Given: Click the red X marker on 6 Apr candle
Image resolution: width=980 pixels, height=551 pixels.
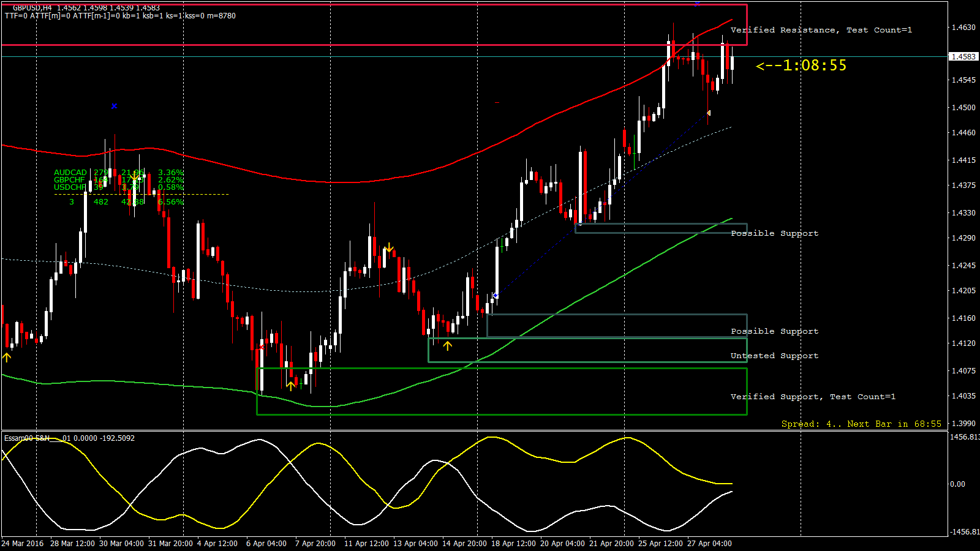Looking at the screenshot, I should coord(262,347).
